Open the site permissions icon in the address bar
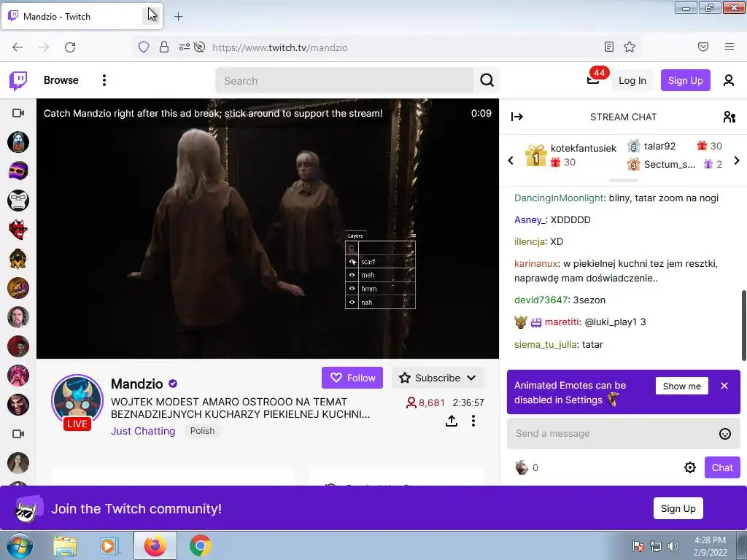Viewport: 747px width, 560px height. point(185,47)
